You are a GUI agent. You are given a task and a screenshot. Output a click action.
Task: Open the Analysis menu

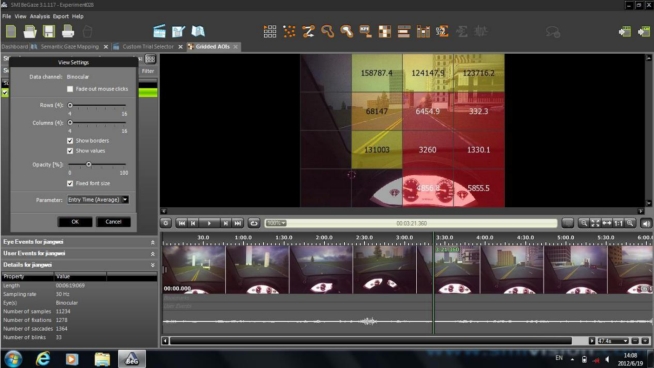point(40,16)
